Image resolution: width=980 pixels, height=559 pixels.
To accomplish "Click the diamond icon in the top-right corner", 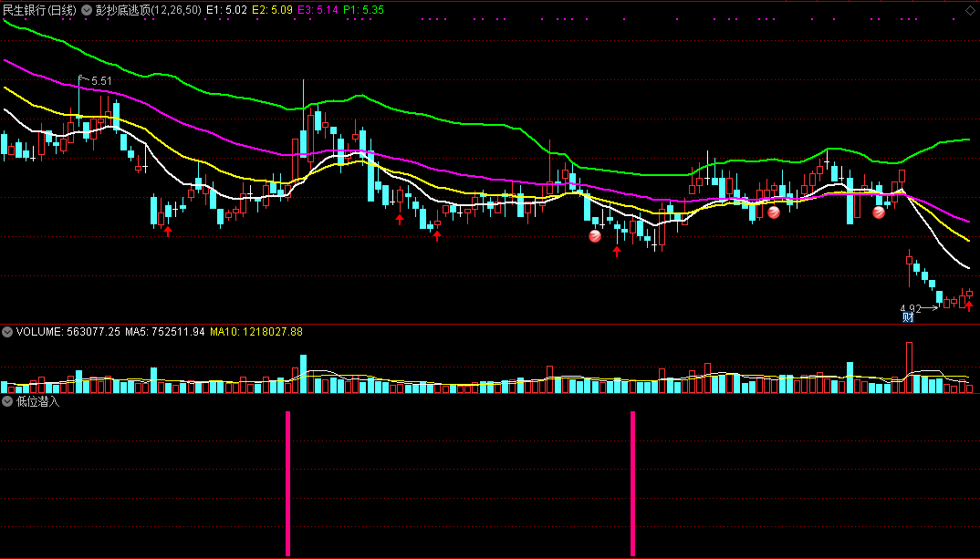I will click(x=969, y=10).
